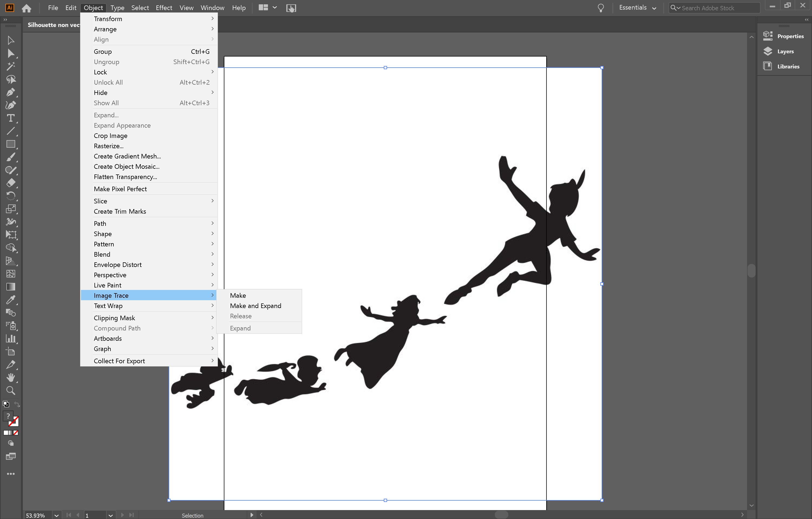The height and width of the screenshot is (519, 812).
Task: Click Unlock All in the Object menu
Action: pyautogui.click(x=108, y=82)
